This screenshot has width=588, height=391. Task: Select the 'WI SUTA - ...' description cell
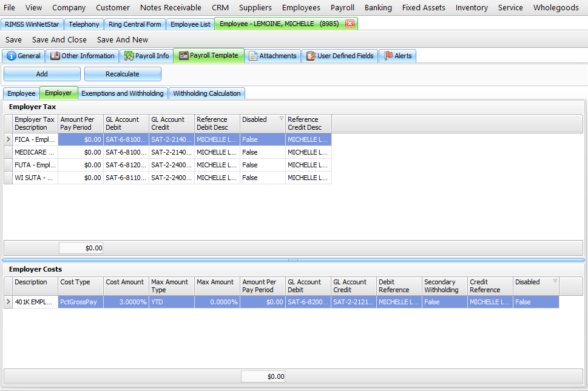(x=35, y=178)
